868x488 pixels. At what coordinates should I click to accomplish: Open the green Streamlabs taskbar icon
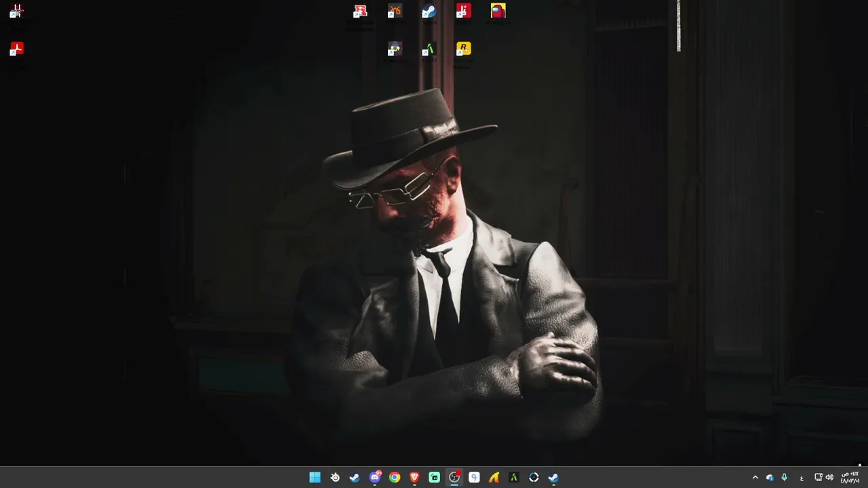[x=435, y=477]
